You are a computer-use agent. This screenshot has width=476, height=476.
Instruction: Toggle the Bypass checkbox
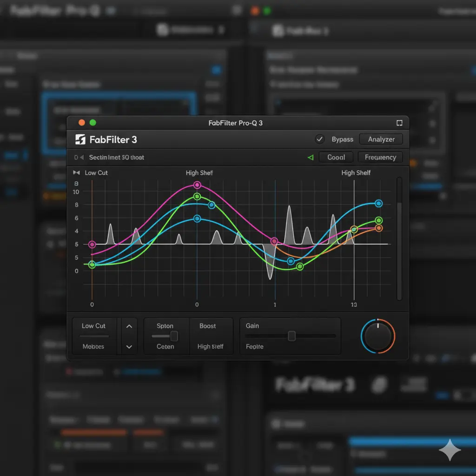pos(319,139)
